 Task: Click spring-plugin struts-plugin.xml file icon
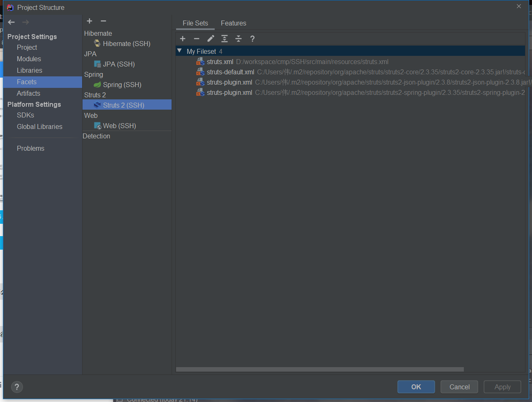click(200, 92)
